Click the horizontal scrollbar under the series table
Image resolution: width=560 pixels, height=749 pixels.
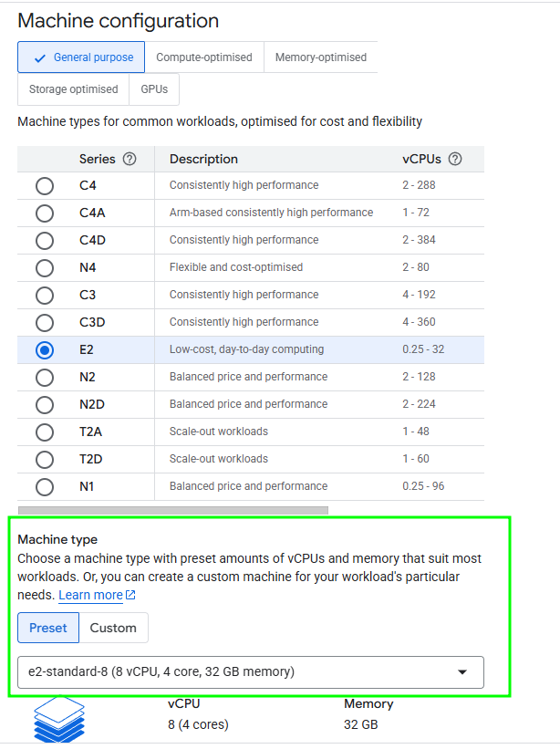[x=172, y=510]
